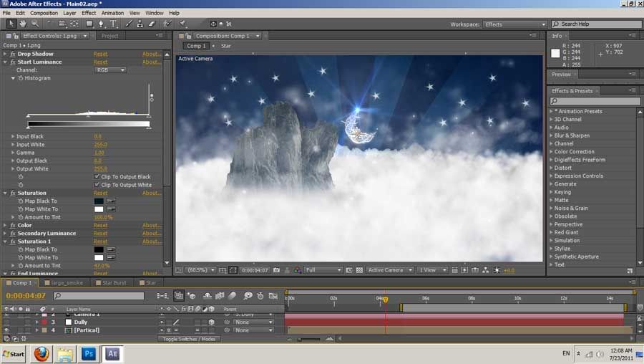Switch to the Star Burst timeline tab
This screenshot has height=364, width=644.
[x=111, y=282]
